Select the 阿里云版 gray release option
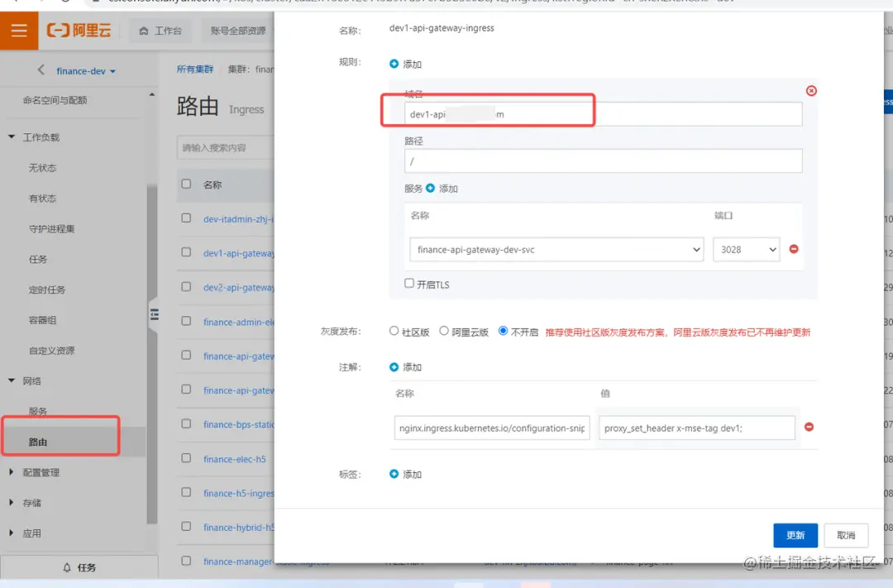The width and height of the screenshot is (893, 588). click(444, 331)
